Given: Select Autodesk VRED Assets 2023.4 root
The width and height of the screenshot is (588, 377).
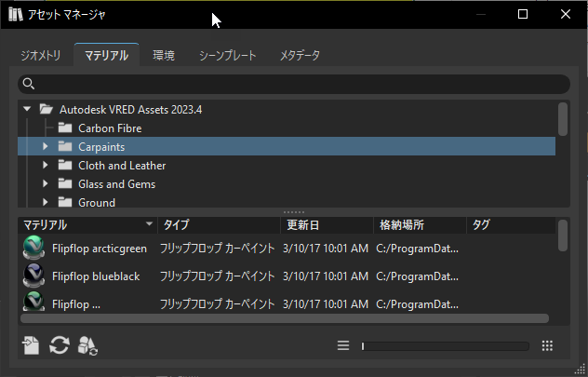Looking at the screenshot, I should point(130,110).
